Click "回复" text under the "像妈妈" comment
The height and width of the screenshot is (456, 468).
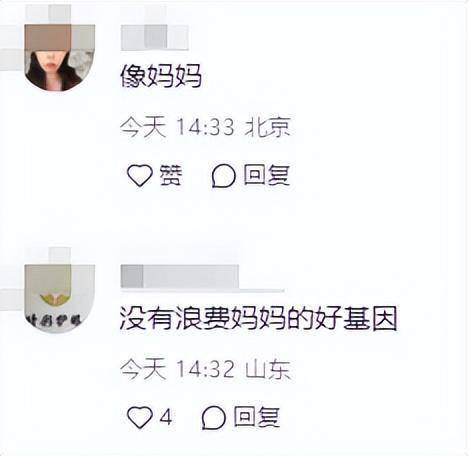(x=266, y=175)
